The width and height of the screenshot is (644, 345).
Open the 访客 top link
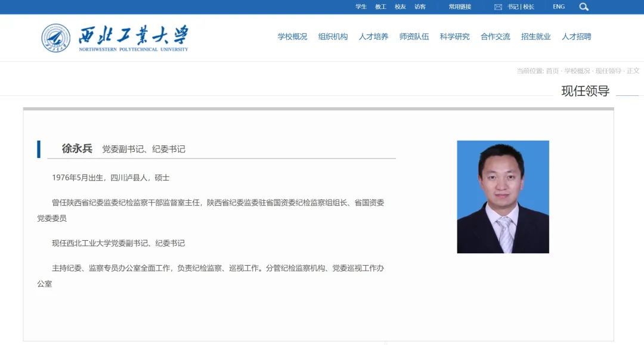(x=420, y=7)
